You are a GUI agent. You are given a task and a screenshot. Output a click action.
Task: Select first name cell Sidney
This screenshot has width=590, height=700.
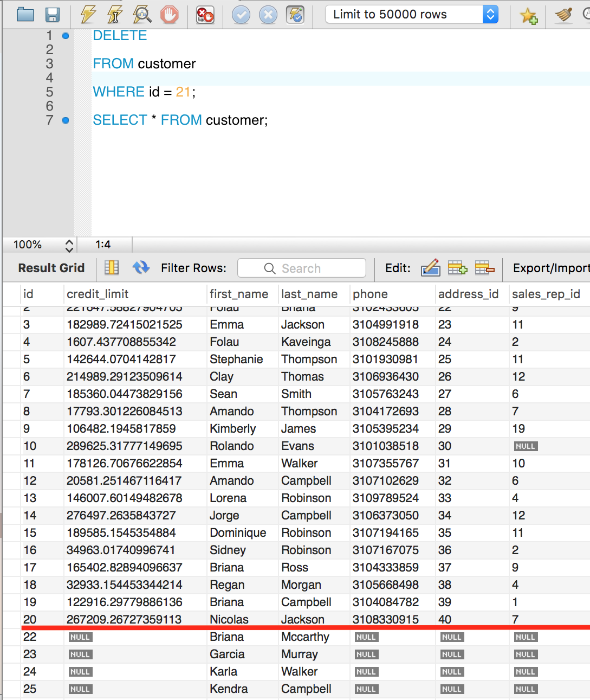click(228, 550)
